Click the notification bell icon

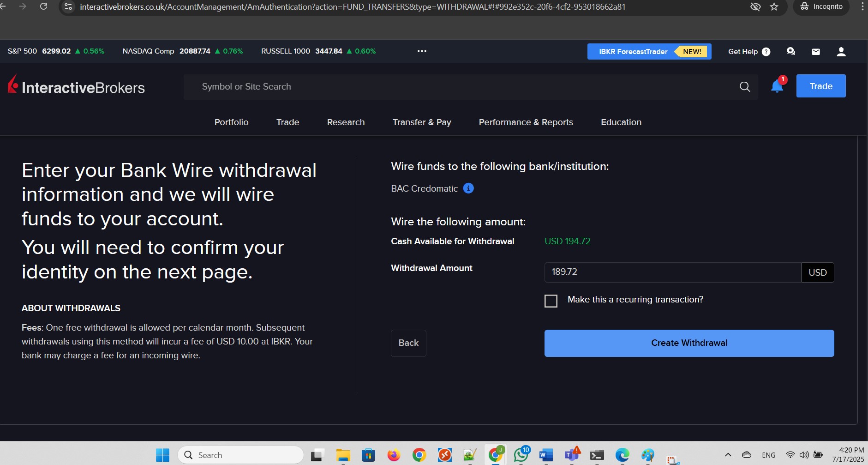click(777, 86)
